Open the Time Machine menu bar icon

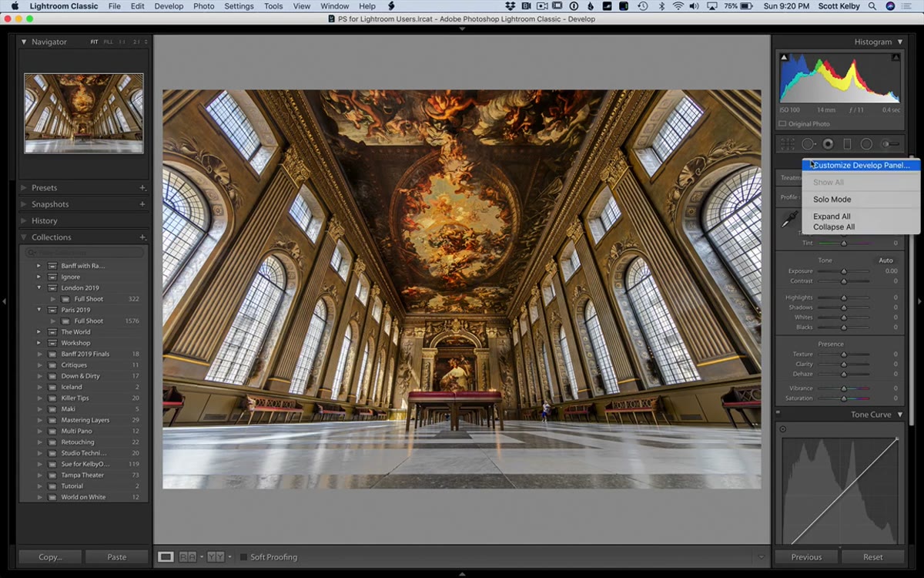pyautogui.click(x=642, y=6)
